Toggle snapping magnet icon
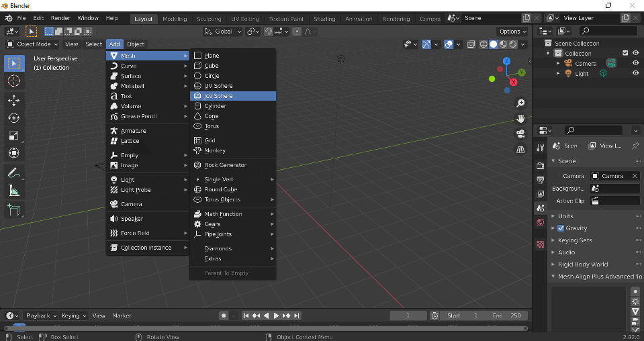644x341 pixels. (268, 32)
